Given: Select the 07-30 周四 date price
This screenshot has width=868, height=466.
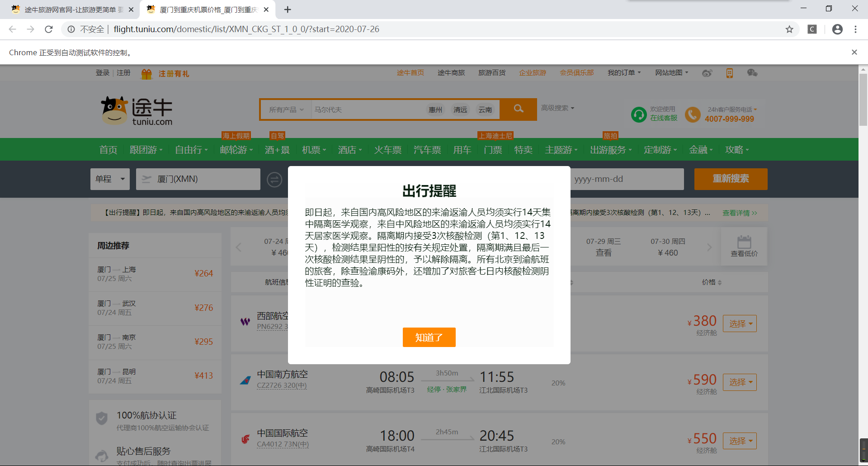Looking at the screenshot, I should [668, 247].
